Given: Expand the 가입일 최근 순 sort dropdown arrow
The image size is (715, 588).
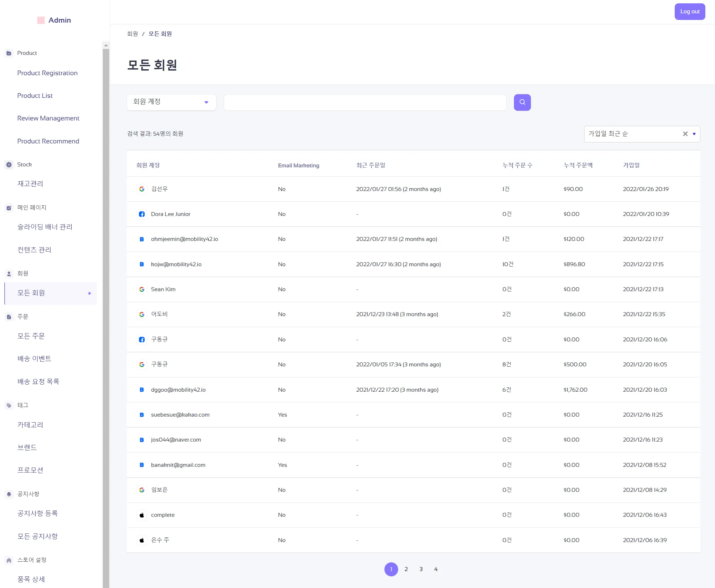Looking at the screenshot, I should 694,134.
